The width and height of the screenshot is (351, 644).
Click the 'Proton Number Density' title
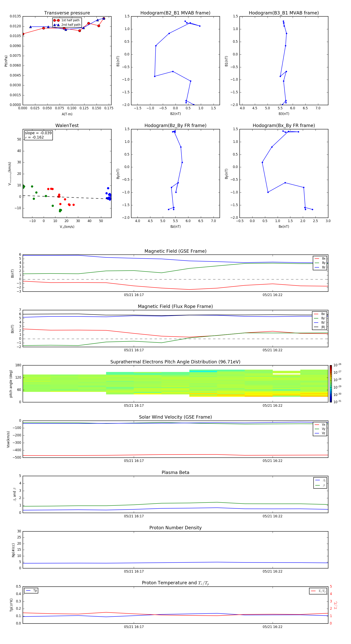point(175,528)
